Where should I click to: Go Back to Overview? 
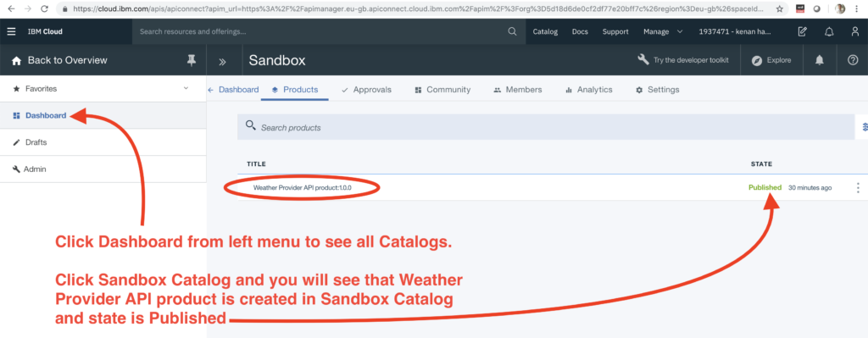(68, 60)
